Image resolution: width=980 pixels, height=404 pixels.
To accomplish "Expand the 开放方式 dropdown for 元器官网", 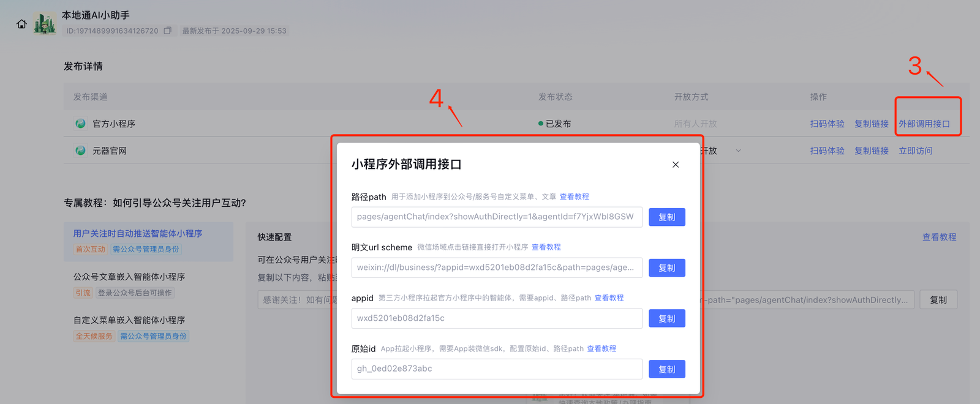I will [738, 151].
